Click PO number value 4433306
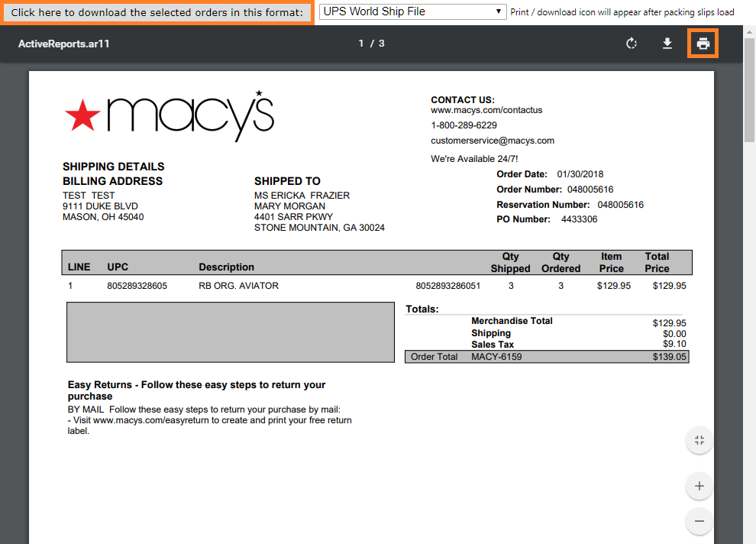The width and height of the screenshot is (756, 544). [579, 219]
